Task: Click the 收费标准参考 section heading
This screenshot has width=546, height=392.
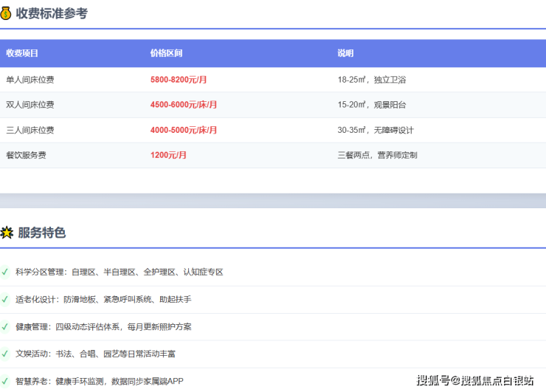Action: pyautogui.click(x=52, y=13)
